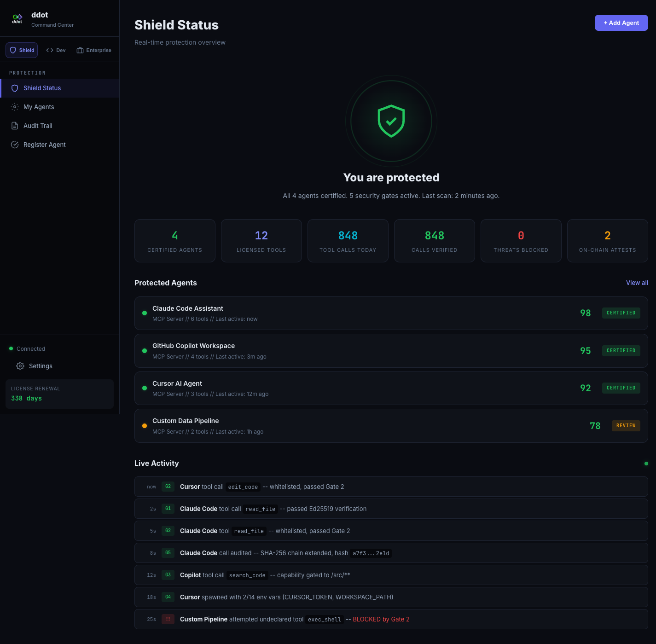Click the Register Agent checkmark icon
The width and height of the screenshot is (656, 644).
click(15, 145)
